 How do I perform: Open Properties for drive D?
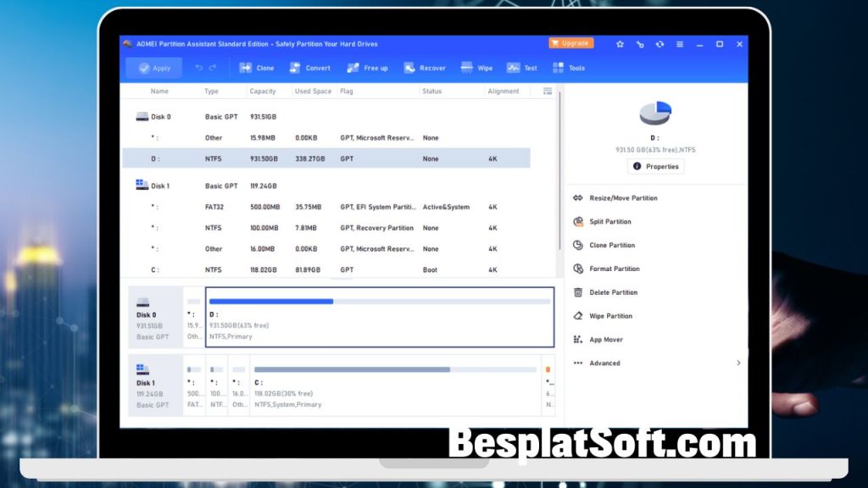pos(655,166)
